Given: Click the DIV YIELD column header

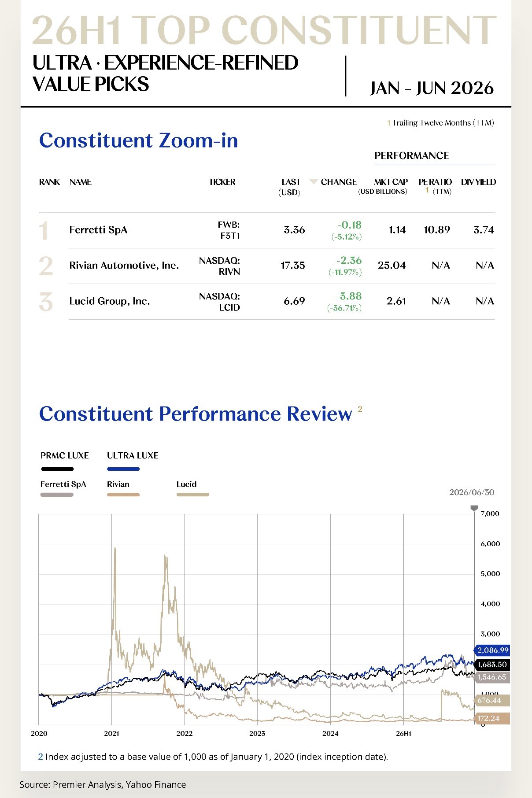Looking at the screenshot, I should (x=478, y=182).
